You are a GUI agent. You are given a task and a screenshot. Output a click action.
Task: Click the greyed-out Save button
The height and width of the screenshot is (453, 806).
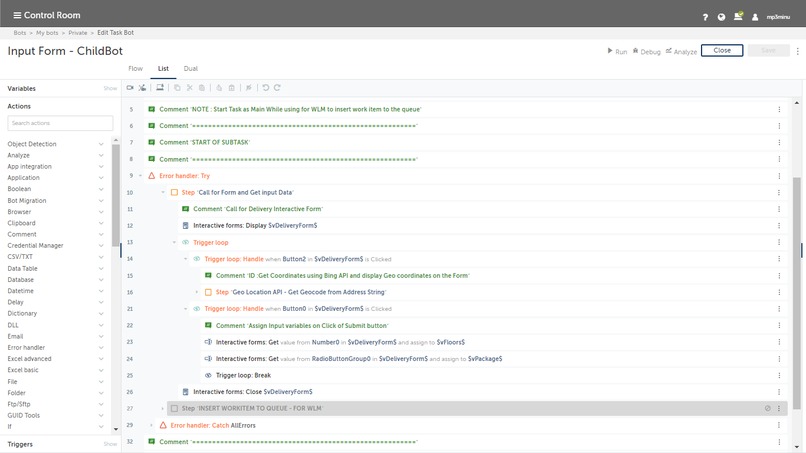pyautogui.click(x=768, y=50)
